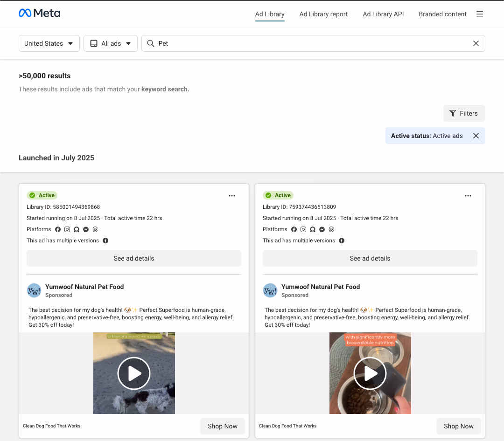Click the Library ID 759374436513809 text
The image size is (504, 441).
[299, 207]
